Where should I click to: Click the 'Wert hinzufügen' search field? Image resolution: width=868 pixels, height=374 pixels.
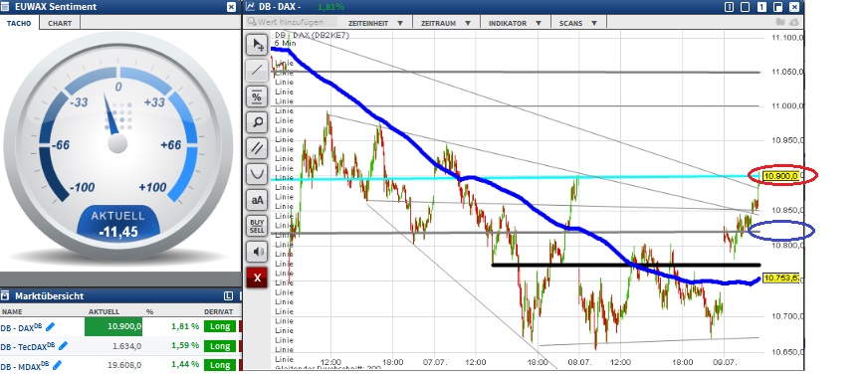tap(293, 22)
